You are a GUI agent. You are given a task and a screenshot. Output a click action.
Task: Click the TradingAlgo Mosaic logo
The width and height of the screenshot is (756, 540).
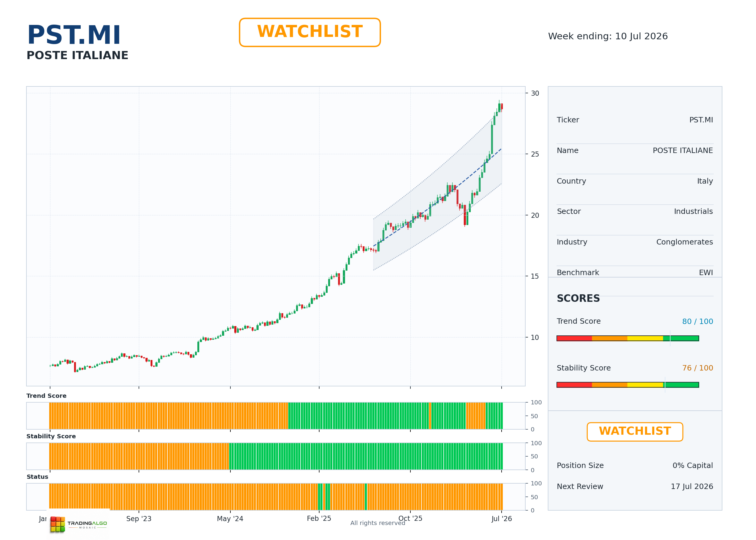[79, 524]
